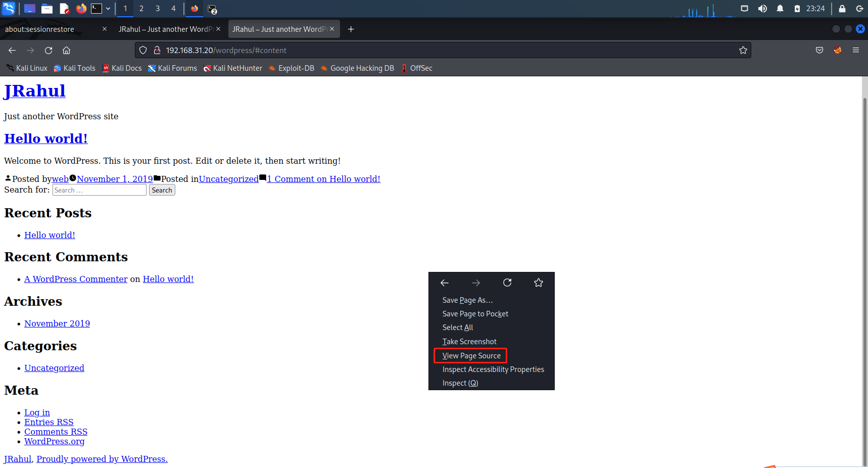Click the insecure connection padlock icon
Viewport: 868px width, 468px height.
157,50
